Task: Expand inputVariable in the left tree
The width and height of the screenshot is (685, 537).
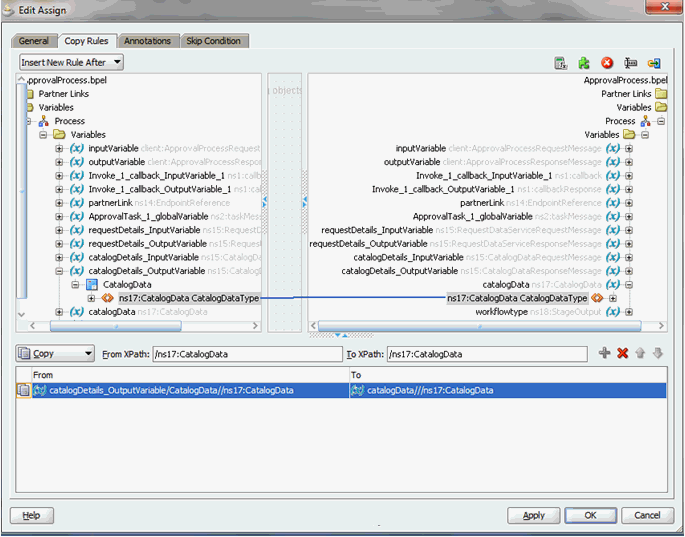Action: 59,149
